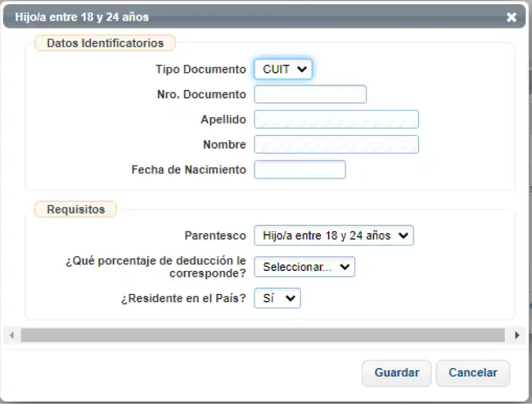
Task: Click the left scrollbar arrow
Action: tap(12, 335)
